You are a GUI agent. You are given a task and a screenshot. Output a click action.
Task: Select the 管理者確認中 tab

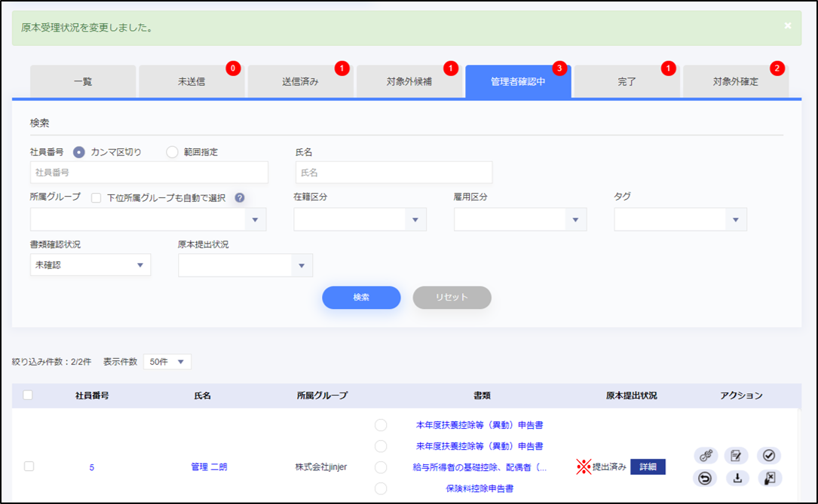(518, 81)
